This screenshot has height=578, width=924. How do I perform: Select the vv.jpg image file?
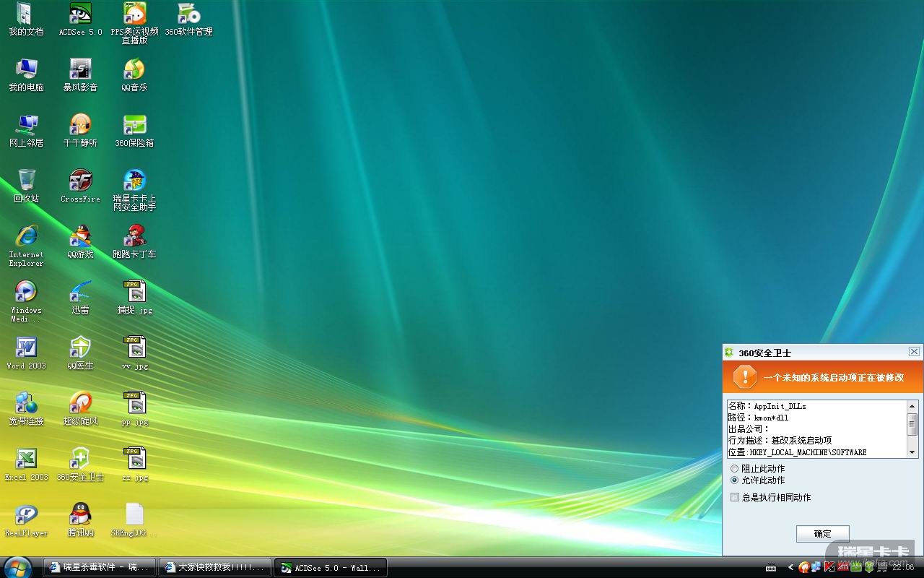(x=134, y=353)
